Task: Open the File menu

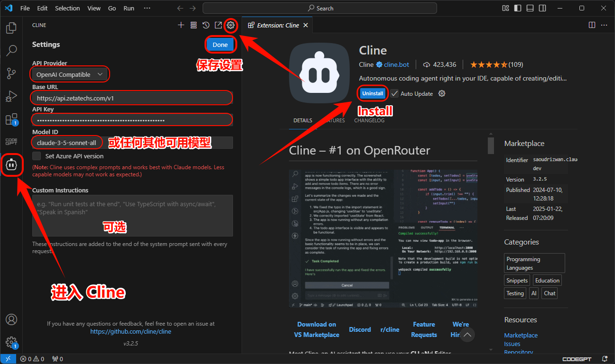Action: click(x=25, y=8)
